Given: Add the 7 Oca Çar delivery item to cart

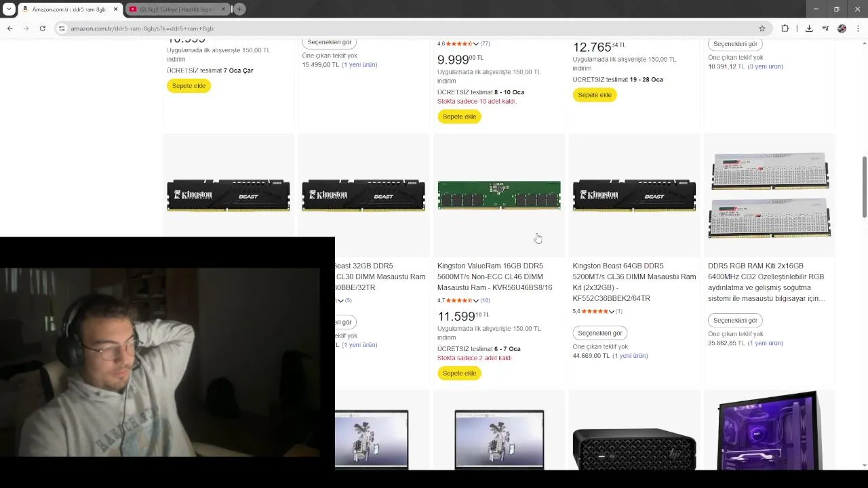Looking at the screenshot, I should click(189, 86).
